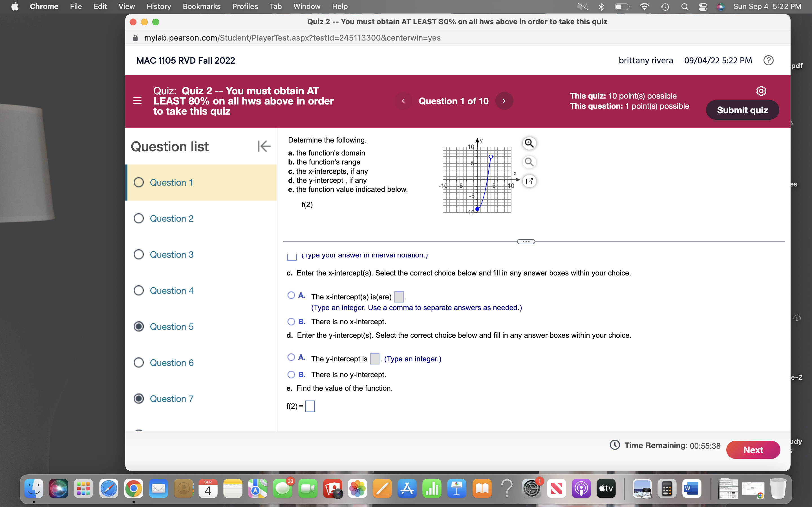Open Calculator from the Dock
The image size is (812, 507).
coord(667,489)
